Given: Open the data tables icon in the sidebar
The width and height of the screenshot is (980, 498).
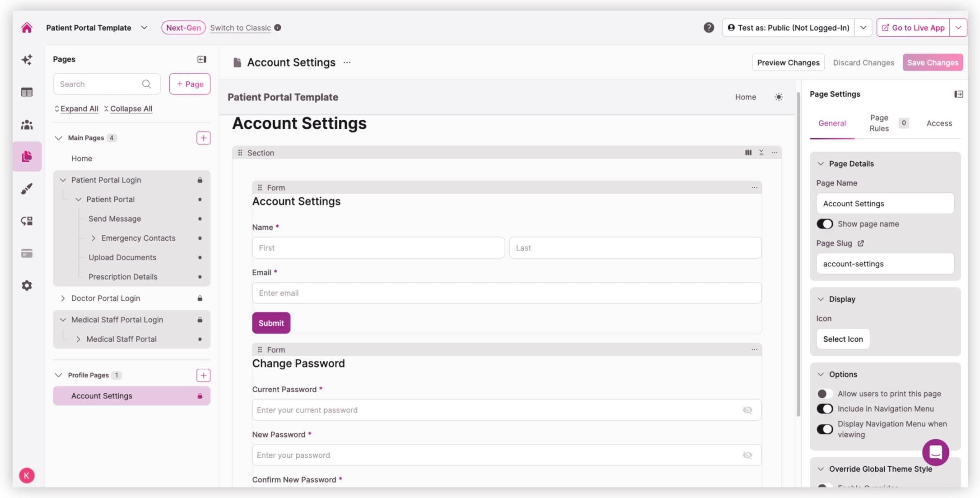Looking at the screenshot, I should [27, 92].
